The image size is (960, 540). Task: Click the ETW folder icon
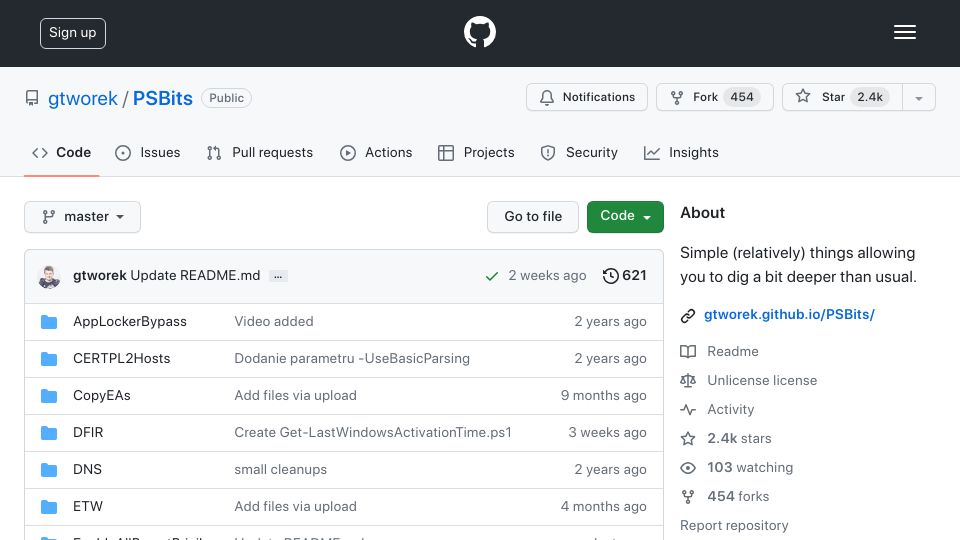pyautogui.click(x=49, y=507)
